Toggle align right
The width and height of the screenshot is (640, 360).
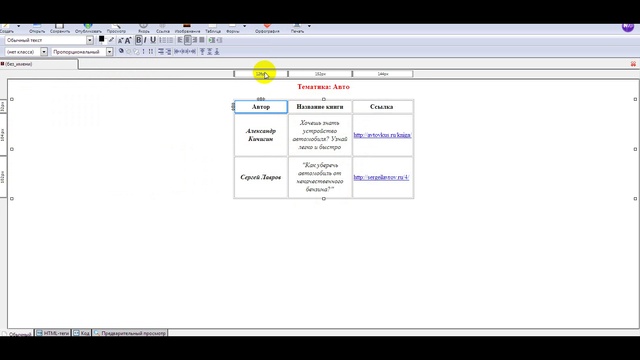tap(194, 40)
